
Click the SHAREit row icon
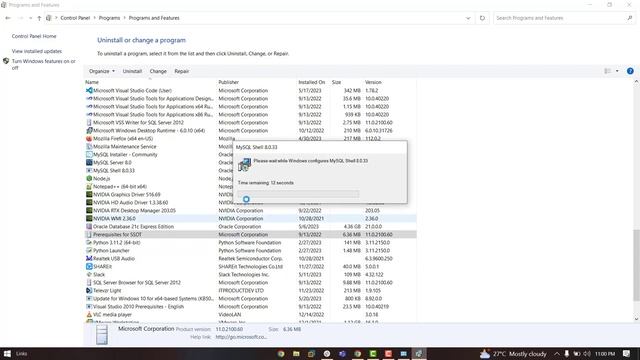(x=89, y=267)
